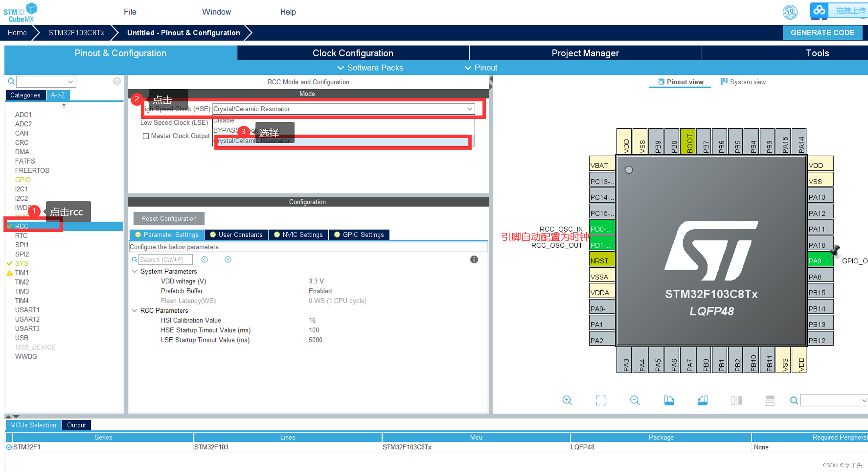Go to next search result arrow
Viewport: 868px width, 472px height.
pos(228,259)
